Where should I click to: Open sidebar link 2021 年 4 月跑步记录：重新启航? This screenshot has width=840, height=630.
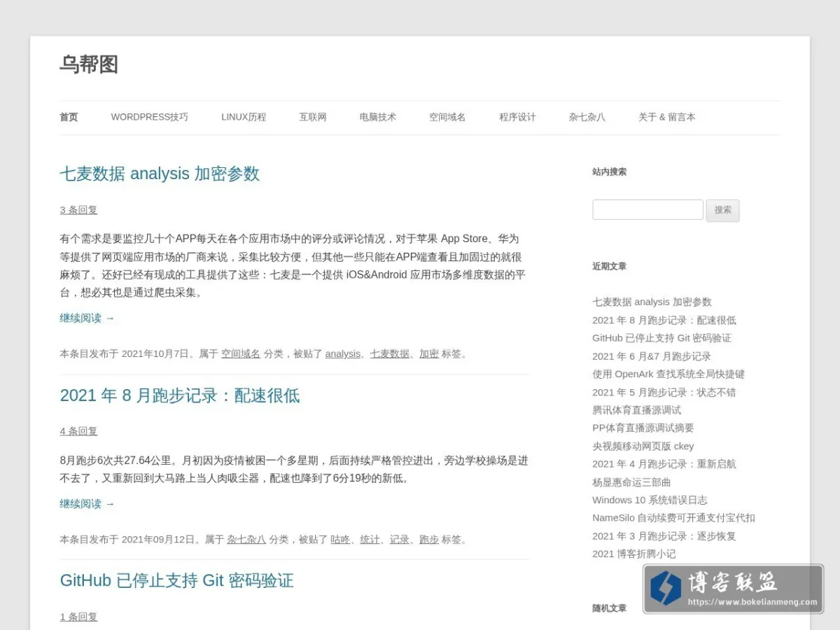click(x=664, y=463)
